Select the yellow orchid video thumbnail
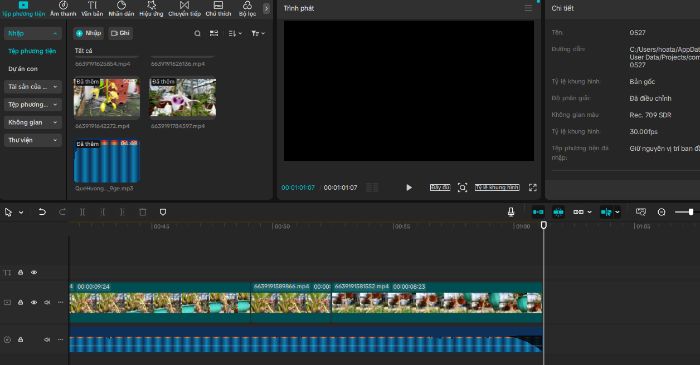The width and height of the screenshot is (700, 365). [107, 98]
